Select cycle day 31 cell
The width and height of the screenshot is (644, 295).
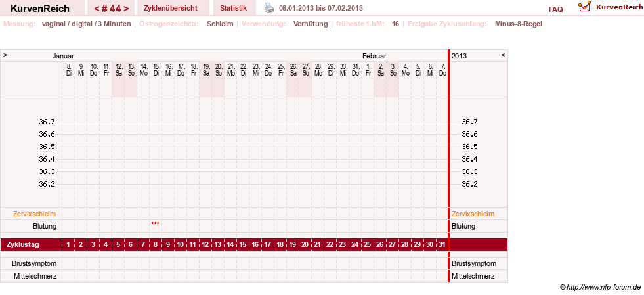coord(442,245)
